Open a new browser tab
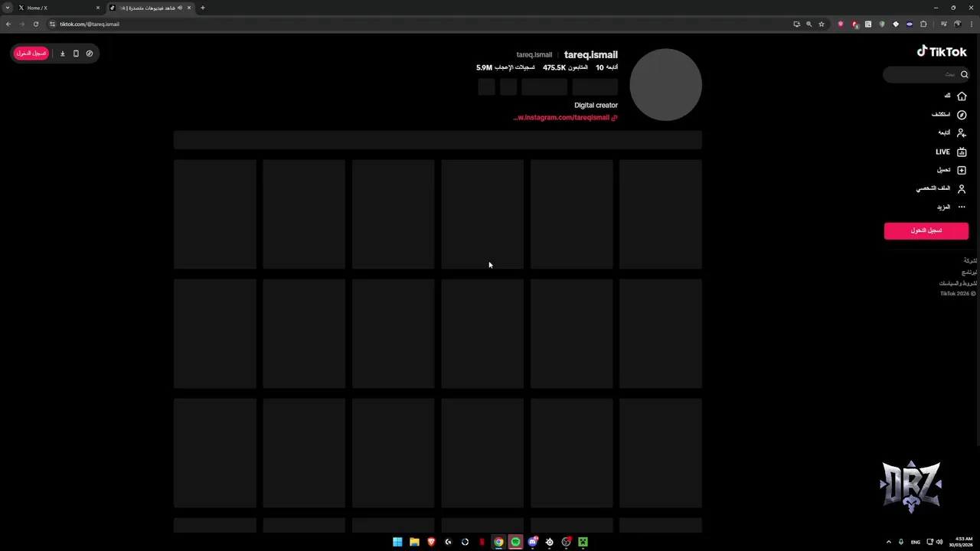The width and height of the screenshot is (980, 551). pyautogui.click(x=203, y=8)
